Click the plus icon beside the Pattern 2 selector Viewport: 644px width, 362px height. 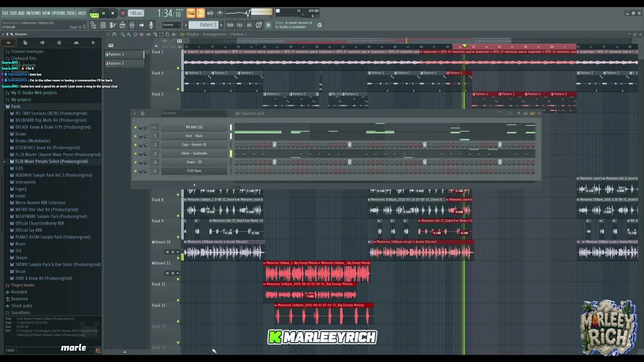coord(222,25)
